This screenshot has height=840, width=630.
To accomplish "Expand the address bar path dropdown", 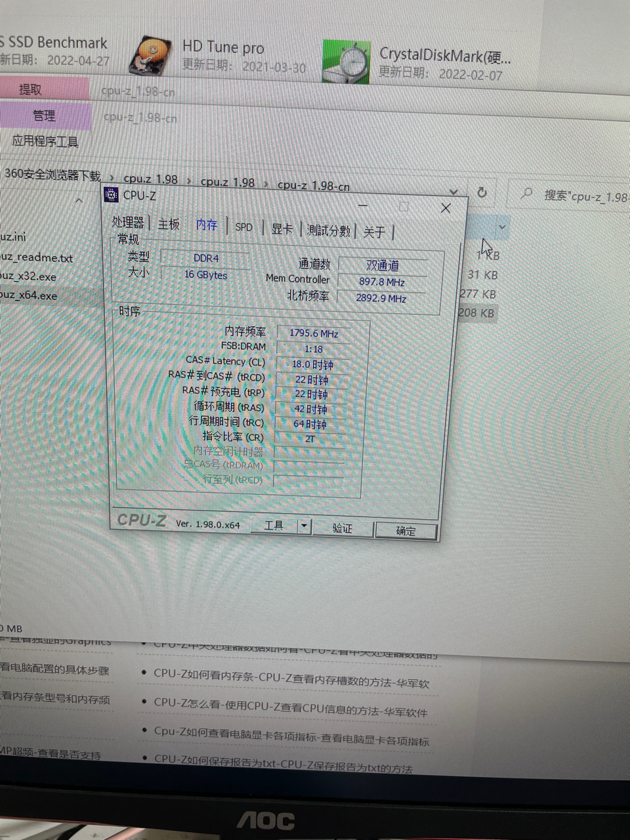I will [x=453, y=191].
